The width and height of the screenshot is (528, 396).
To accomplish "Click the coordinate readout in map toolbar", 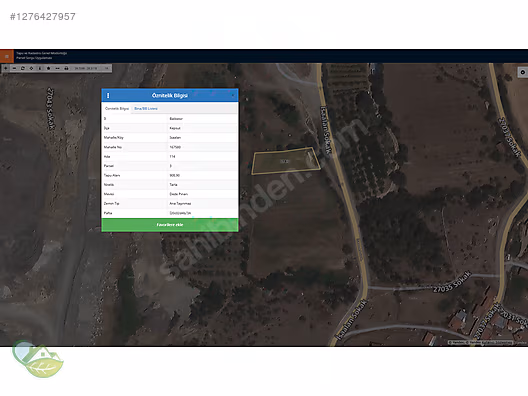I will coord(86,68).
